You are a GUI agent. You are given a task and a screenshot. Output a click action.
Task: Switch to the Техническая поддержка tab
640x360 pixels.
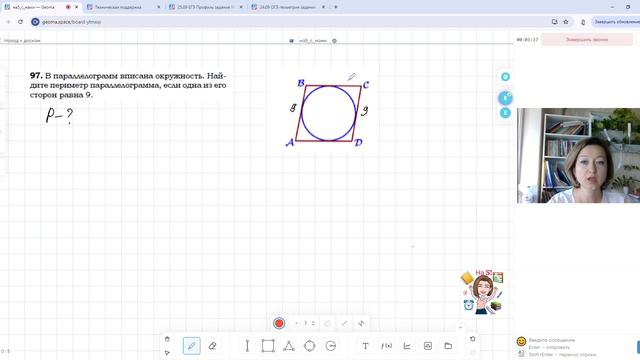coord(122,7)
